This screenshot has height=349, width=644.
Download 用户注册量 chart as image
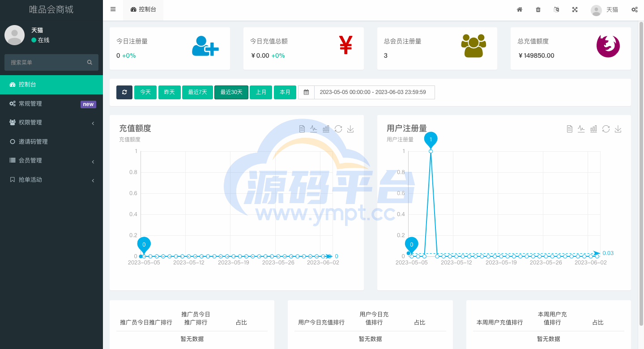point(618,129)
